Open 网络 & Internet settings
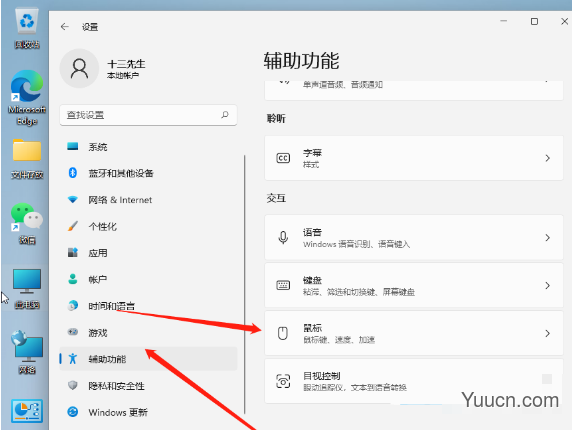Viewport: 572px width, 430px height. click(x=148, y=200)
